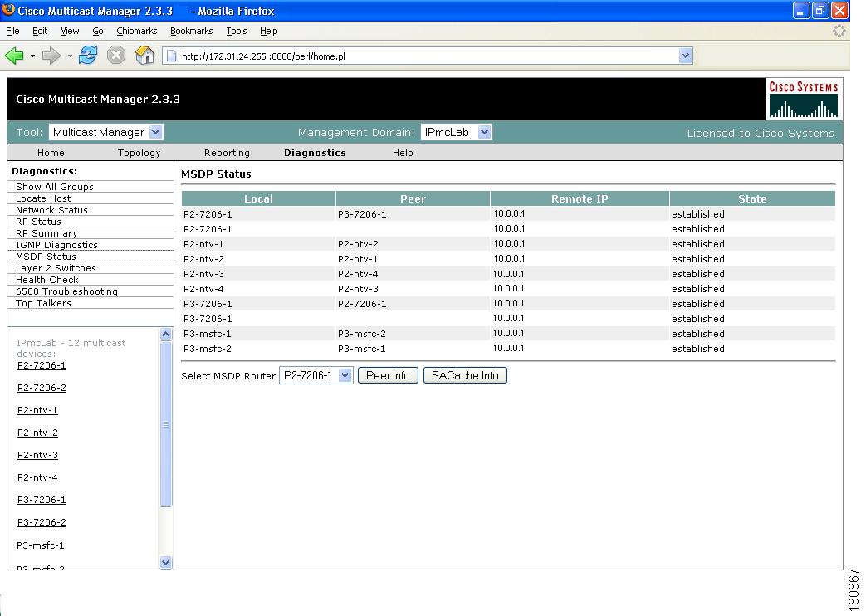
Task: Click the address bar URL field
Action: [x=428, y=56]
